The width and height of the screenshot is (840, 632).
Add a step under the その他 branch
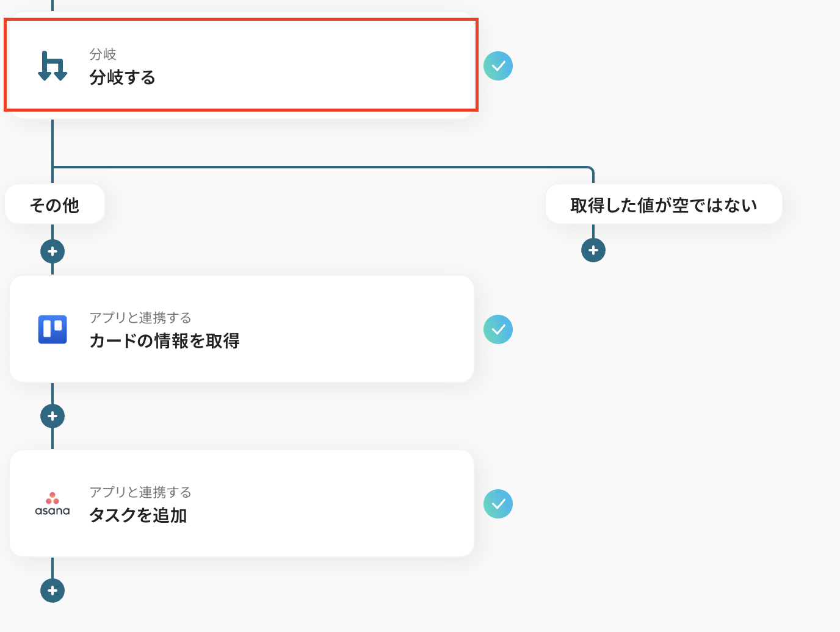52,251
